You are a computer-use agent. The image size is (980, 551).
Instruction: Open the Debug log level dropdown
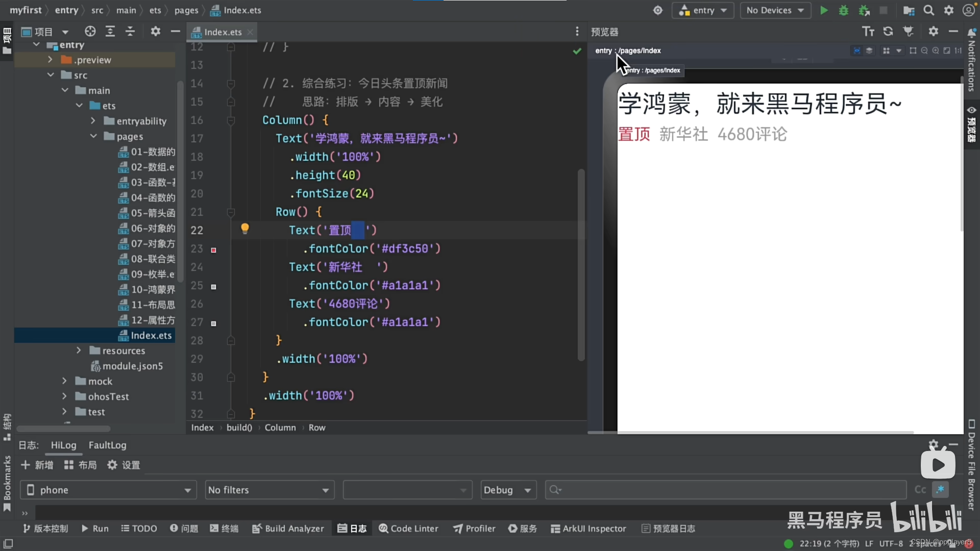[508, 490]
